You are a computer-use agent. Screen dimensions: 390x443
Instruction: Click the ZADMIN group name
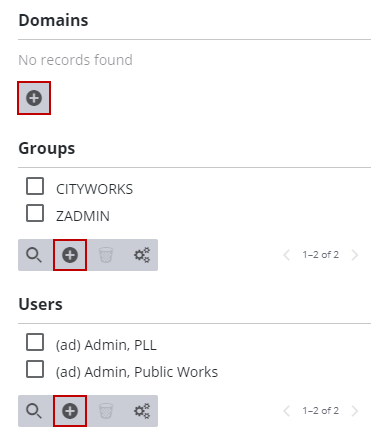pyautogui.click(x=83, y=216)
